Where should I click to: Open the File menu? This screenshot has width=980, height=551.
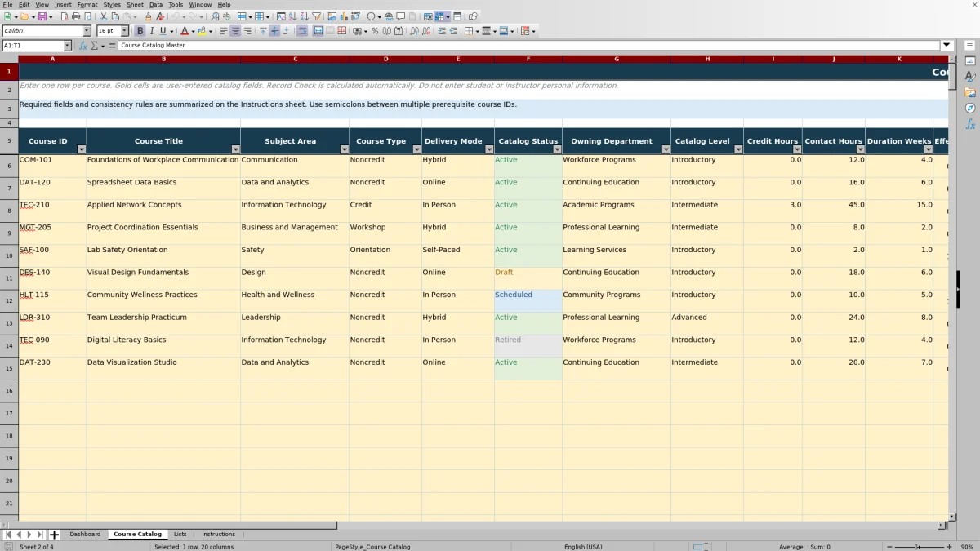click(x=7, y=5)
